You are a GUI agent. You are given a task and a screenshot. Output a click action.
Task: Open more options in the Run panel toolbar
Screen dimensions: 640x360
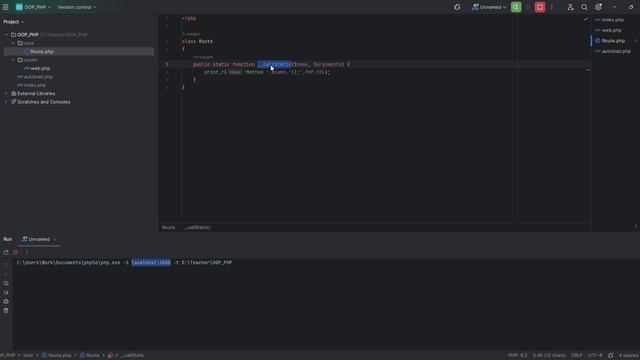point(27,252)
